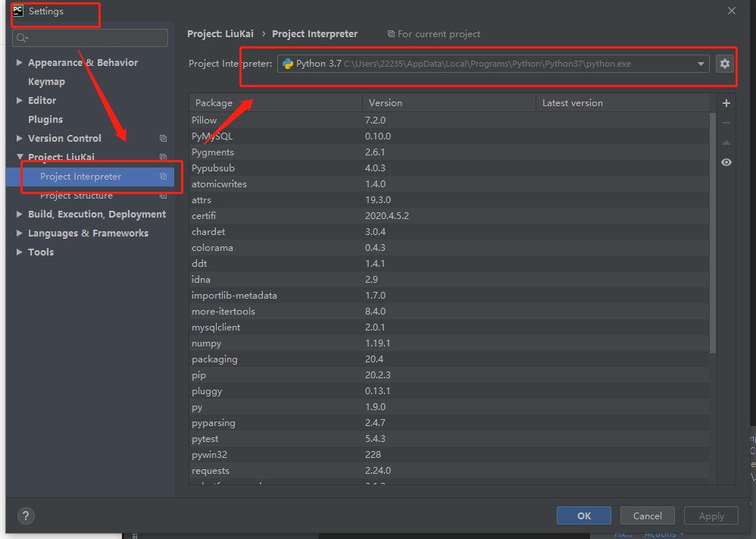This screenshot has width=756, height=539.
Task: Open the Project Interpreter dropdown arrow
Action: coord(701,64)
